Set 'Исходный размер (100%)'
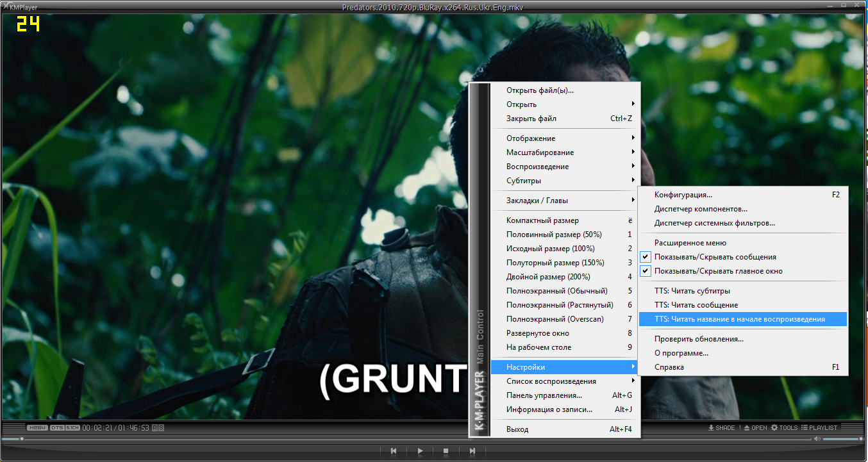The width and height of the screenshot is (868, 462). point(565,249)
